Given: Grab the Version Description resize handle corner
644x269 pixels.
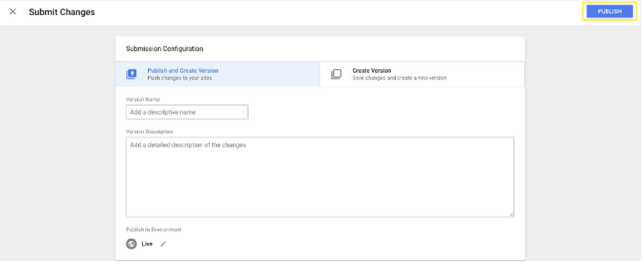Looking at the screenshot, I should [x=512, y=215].
